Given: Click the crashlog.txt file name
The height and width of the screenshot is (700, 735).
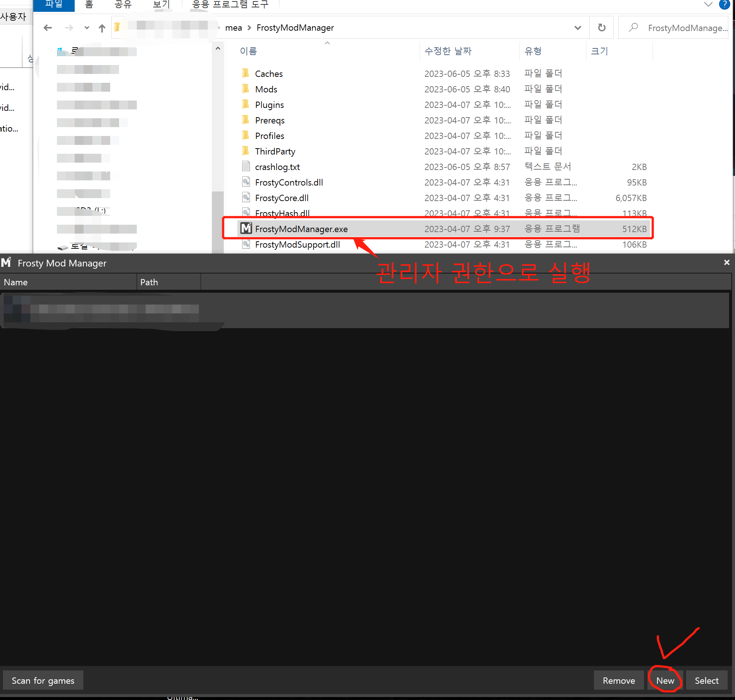Looking at the screenshot, I should 277,167.
